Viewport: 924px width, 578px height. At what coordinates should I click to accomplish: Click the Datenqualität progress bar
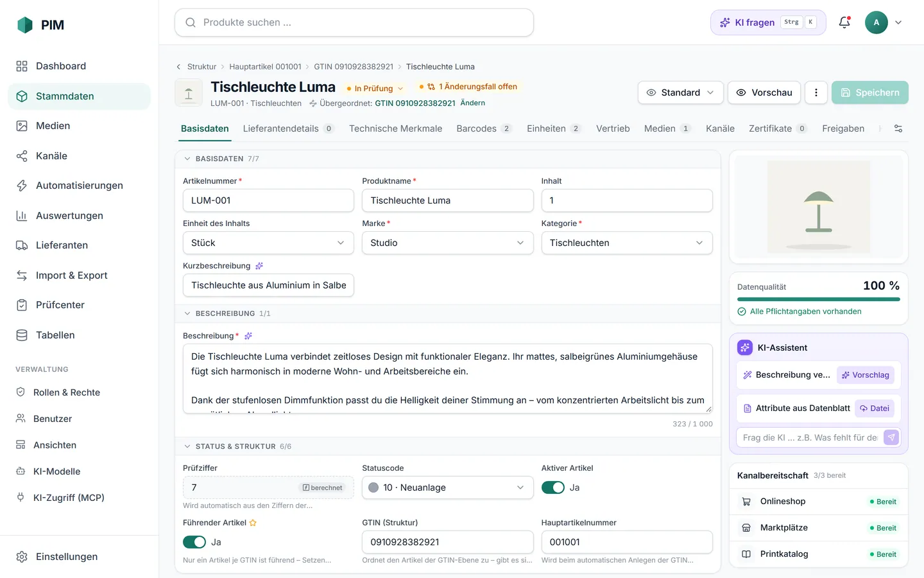(819, 299)
